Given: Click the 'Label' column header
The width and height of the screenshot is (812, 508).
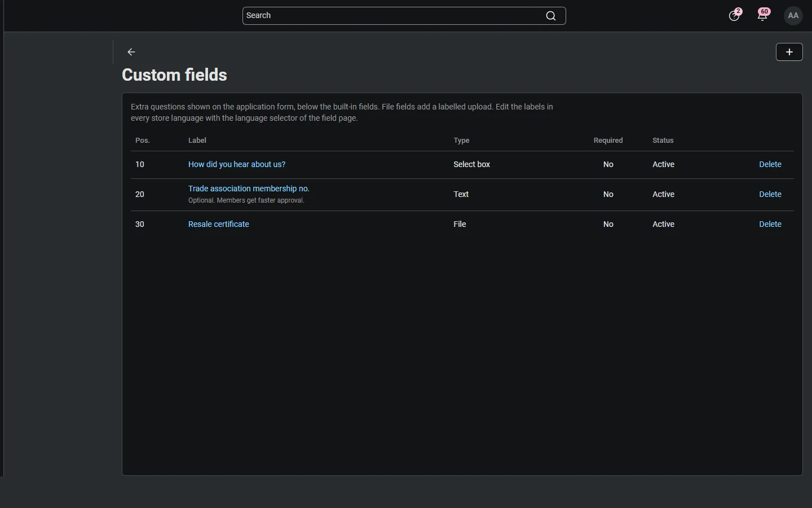Looking at the screenshot, I should pyautogui.click(x=197, y=141).
